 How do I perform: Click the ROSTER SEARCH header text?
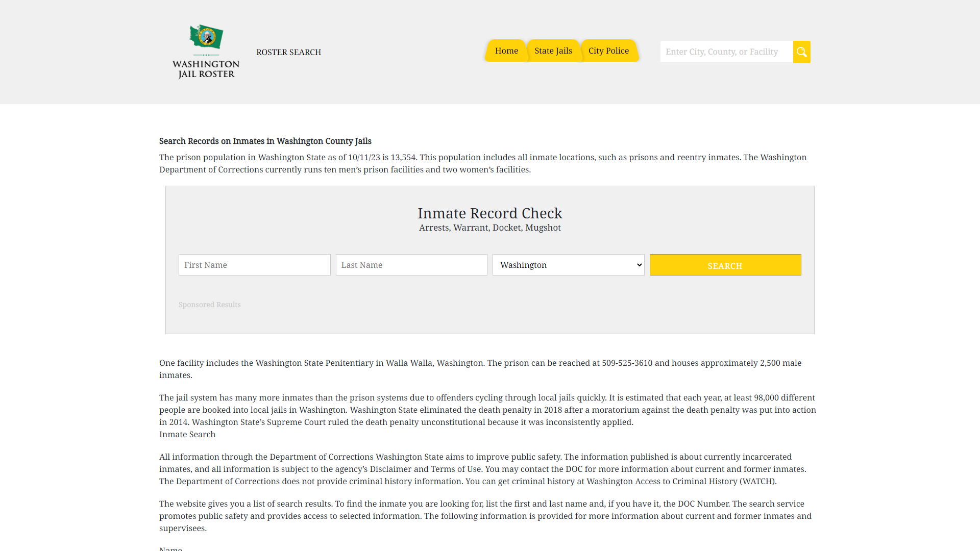[288, 52]
